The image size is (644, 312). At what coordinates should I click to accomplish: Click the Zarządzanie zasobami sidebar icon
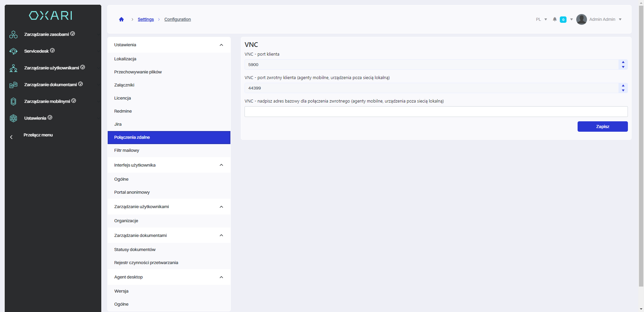click(13, 35)
